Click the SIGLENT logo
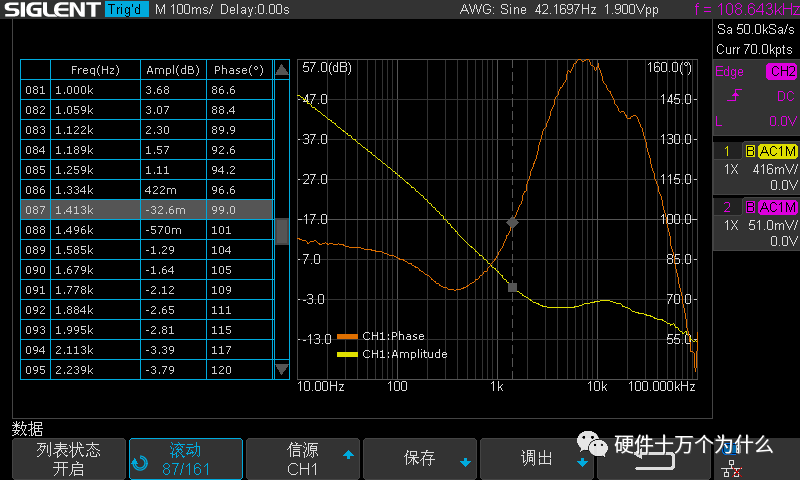Screen dimensions: 800x480 pos(50,10)
